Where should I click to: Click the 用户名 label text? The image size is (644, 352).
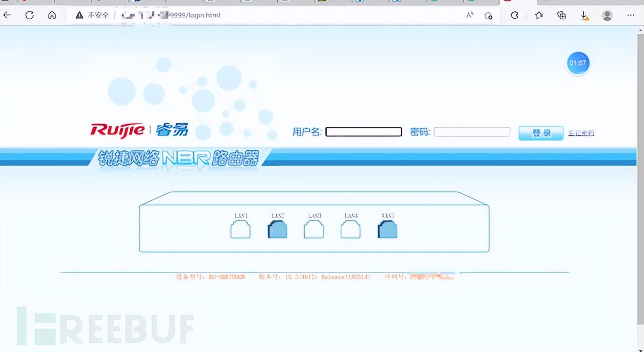point(307,132)
